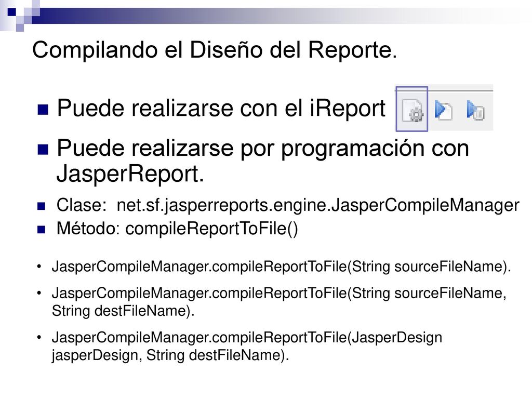Select the text 'Método: compileReportToFile()'
The height and width of the screenshot is (399, 532).
[x=177, y=229]
